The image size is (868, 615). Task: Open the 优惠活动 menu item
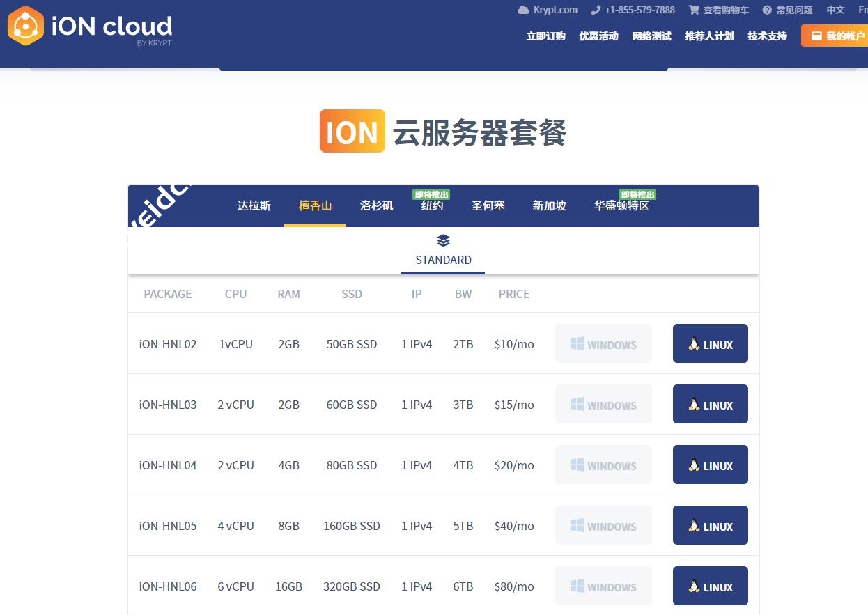598,36
